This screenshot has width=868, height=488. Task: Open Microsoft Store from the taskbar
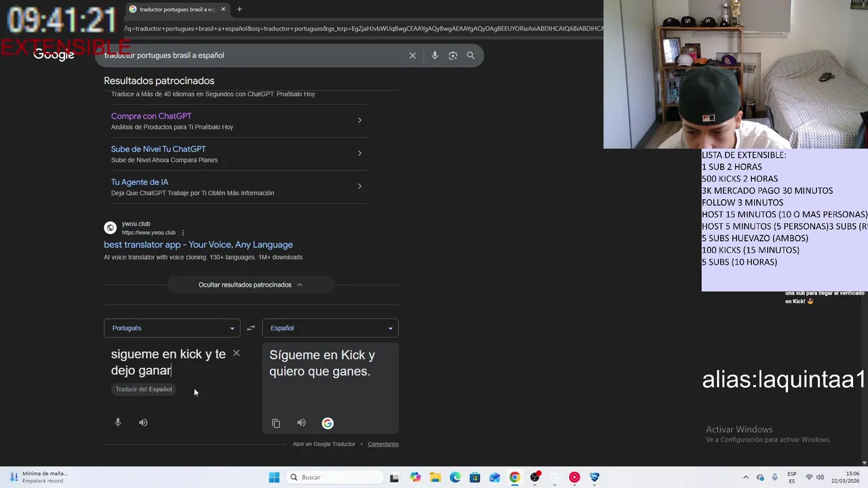point(475,477)
